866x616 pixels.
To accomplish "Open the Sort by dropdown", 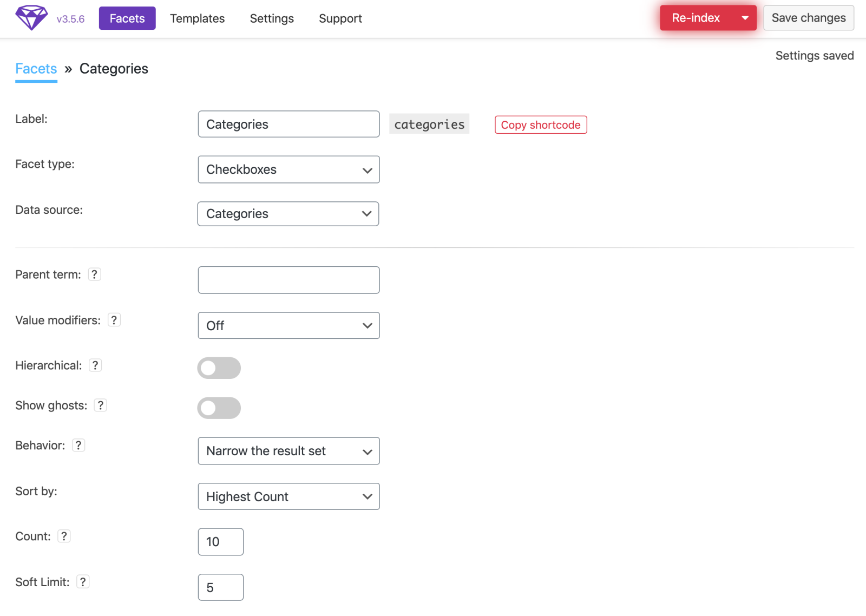I will click(288, 496).
